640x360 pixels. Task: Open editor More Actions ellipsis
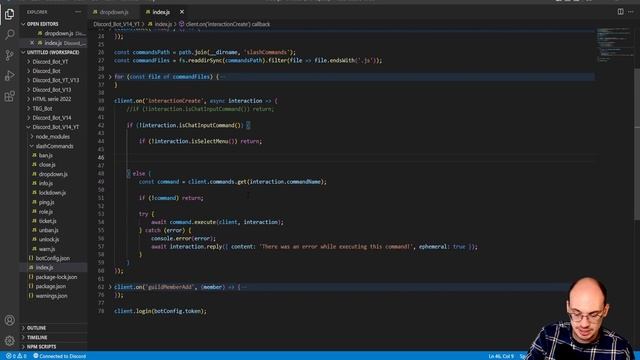(631, 12)
